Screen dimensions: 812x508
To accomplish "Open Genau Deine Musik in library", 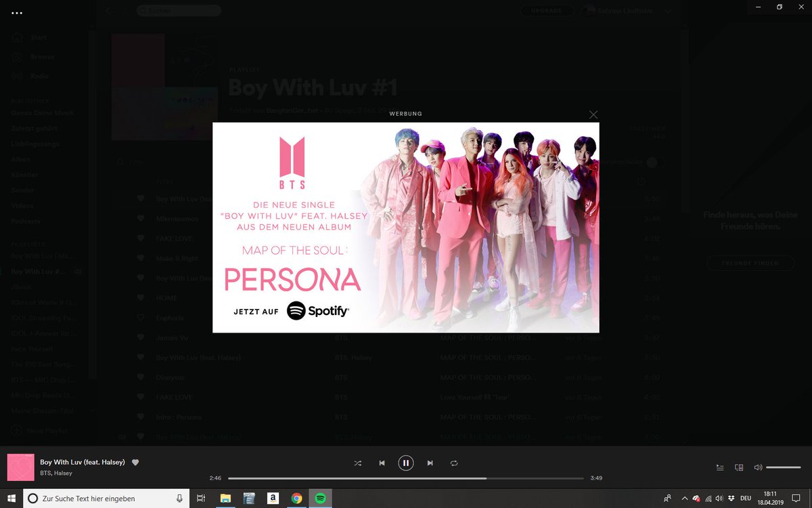I will [x=43, y=113].
